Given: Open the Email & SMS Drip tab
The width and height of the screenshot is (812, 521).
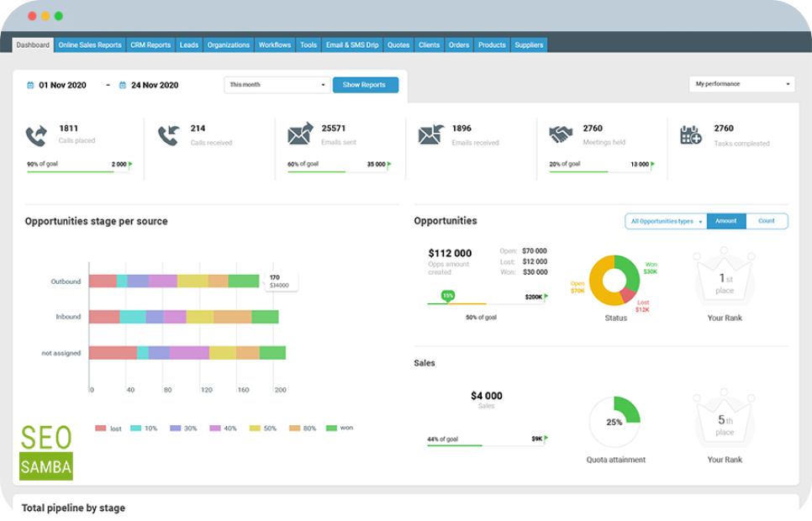Looking at the screenshot, I should pos(351,45).
